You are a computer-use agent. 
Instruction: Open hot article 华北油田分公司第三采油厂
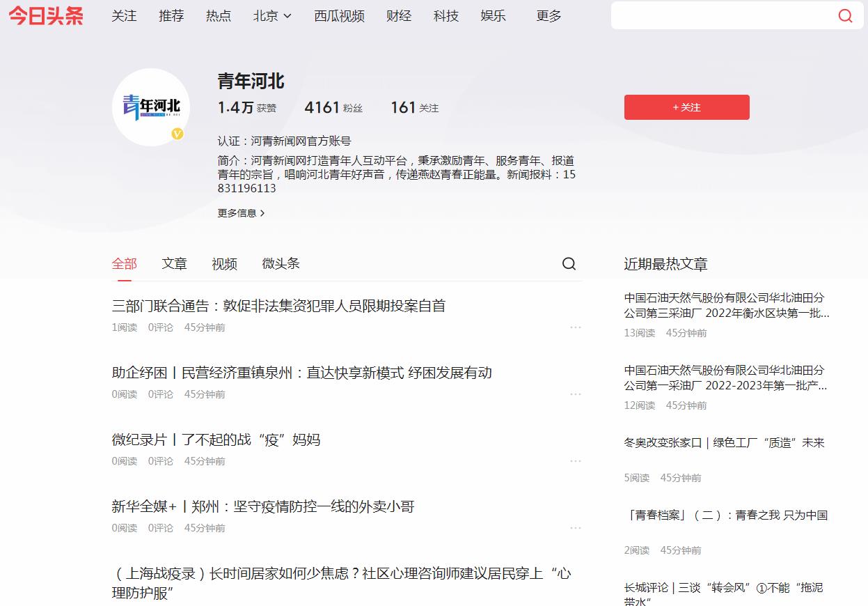point(727,305)
